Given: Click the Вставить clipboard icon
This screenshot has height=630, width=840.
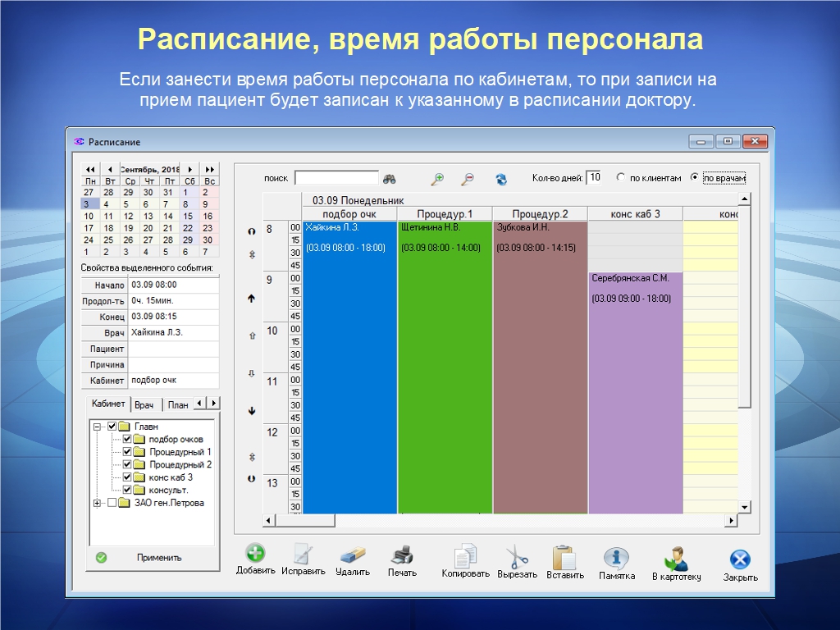Looking at the screenshot, I should pyautogui.click(x=564, y=556).
